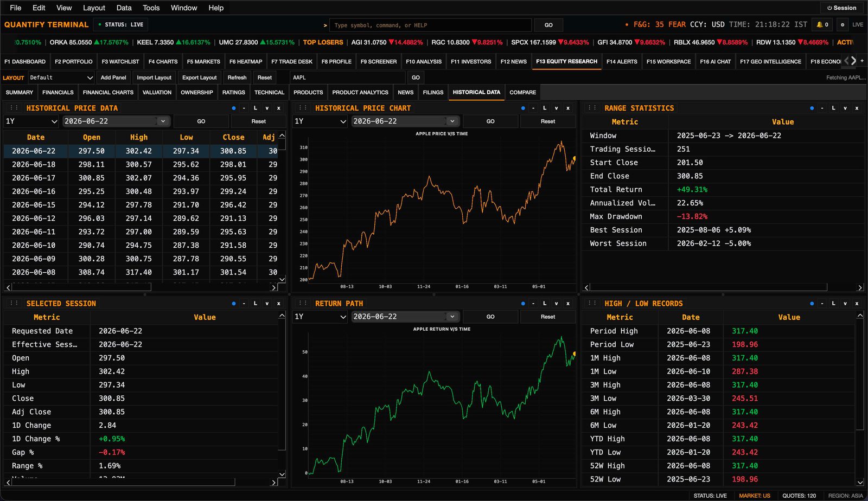
Task: Open the Layout Default dropdown
Action: 61,78
